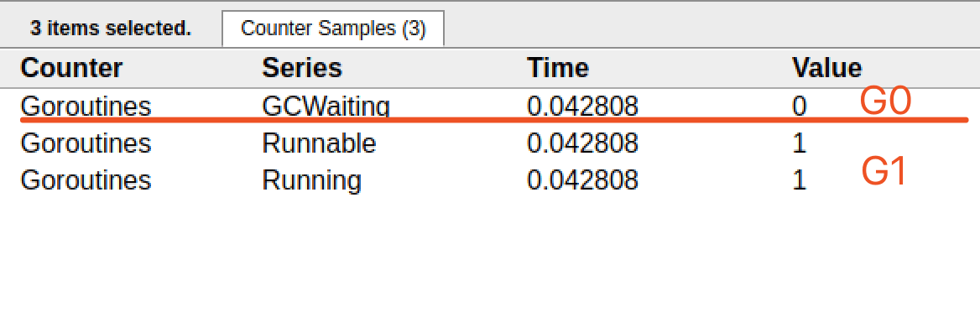
Task: Click the orange G1 annotation
Action: pos(884,172)
